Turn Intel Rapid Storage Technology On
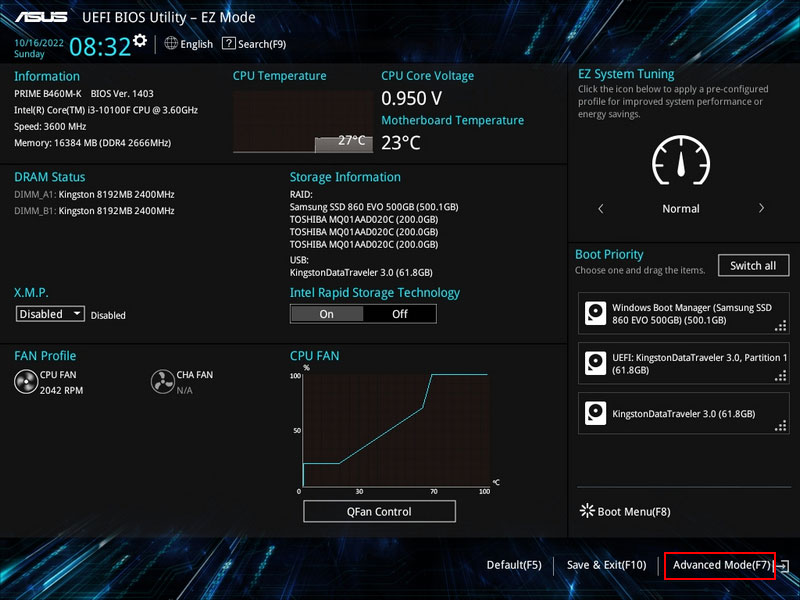800x600 pixels. (327, 314)
